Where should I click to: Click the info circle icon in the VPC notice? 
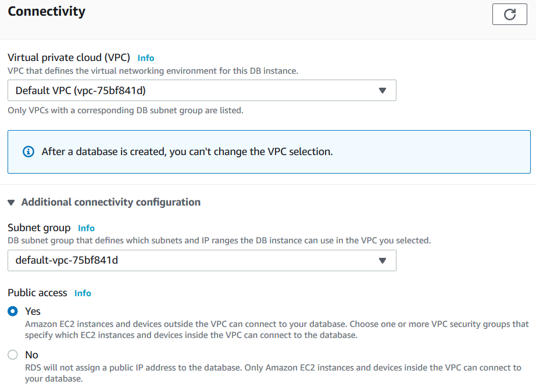pyautogui.click(x=28, y=152)
